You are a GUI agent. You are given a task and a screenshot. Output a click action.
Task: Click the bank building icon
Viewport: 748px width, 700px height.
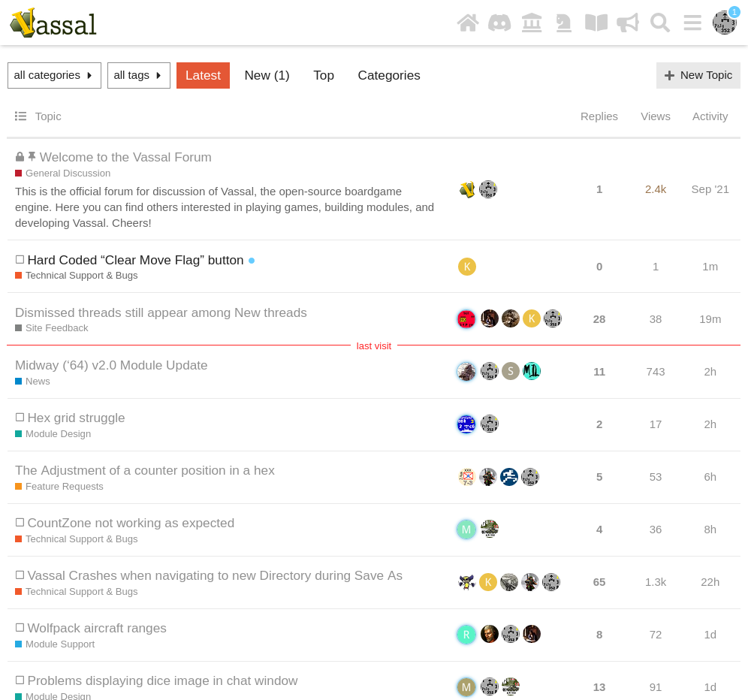pos(532,23)
